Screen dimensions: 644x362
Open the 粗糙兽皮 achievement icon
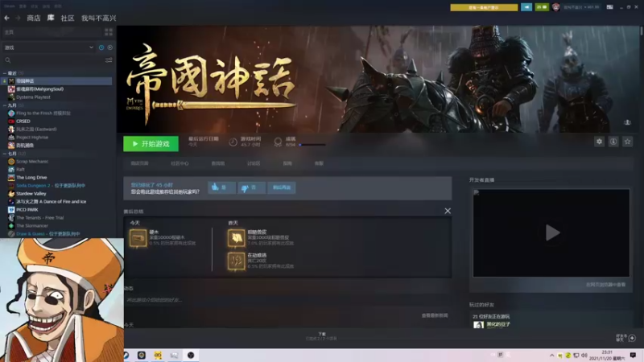[236, 238]
